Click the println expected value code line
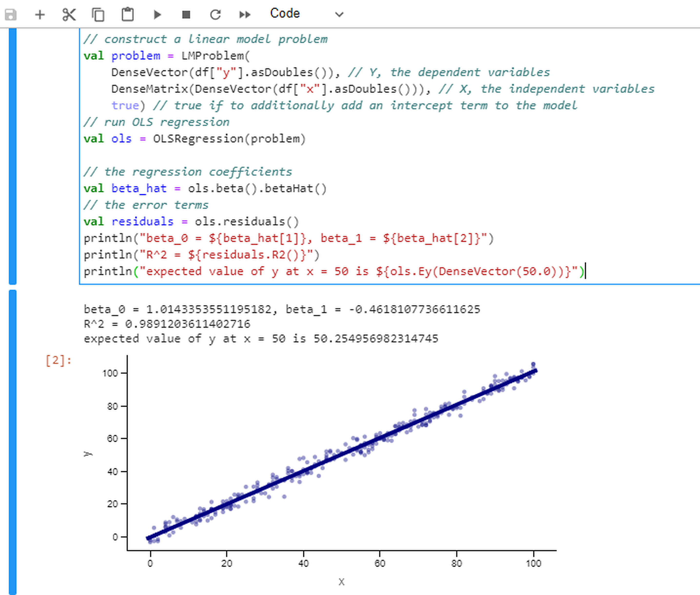The width and height of the screenshot is (700, 595). [x=334, y=271]
